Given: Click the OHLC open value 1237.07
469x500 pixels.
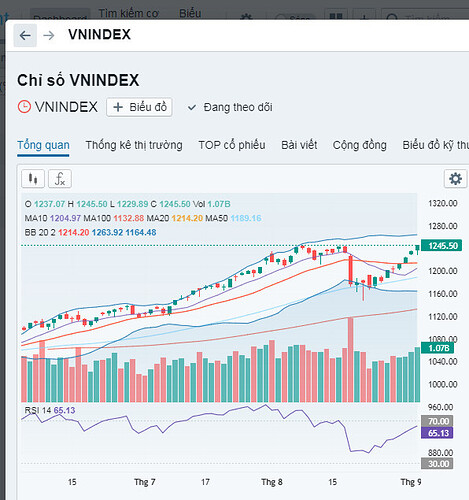Looking at the screenshot, I should pos(49,204).
